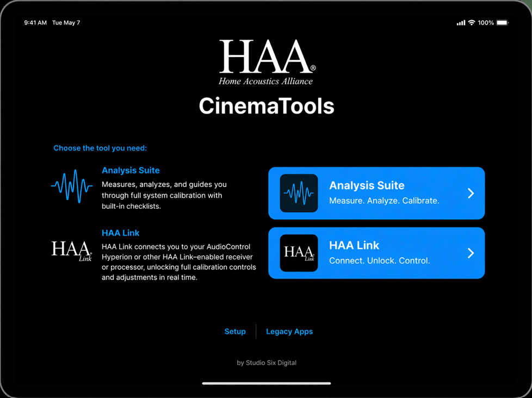The image size is (532, 398).
Task: Click the blue waveform icon beside the Analysis Suite description
Action: (72, 186)
